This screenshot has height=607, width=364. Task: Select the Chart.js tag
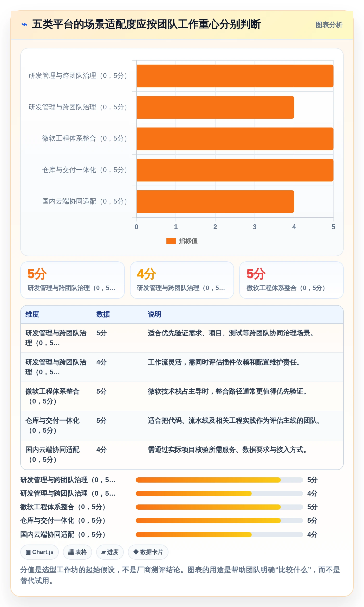(40, 552)
